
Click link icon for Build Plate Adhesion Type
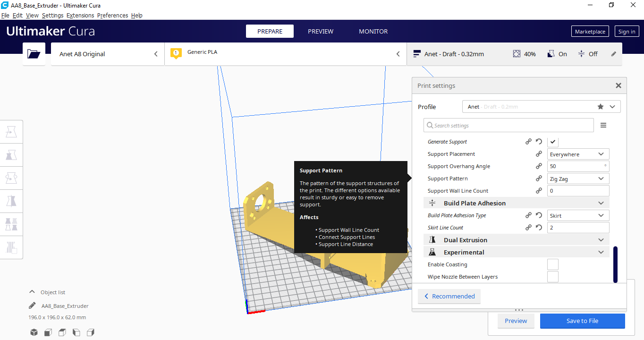tap(528, 215)
